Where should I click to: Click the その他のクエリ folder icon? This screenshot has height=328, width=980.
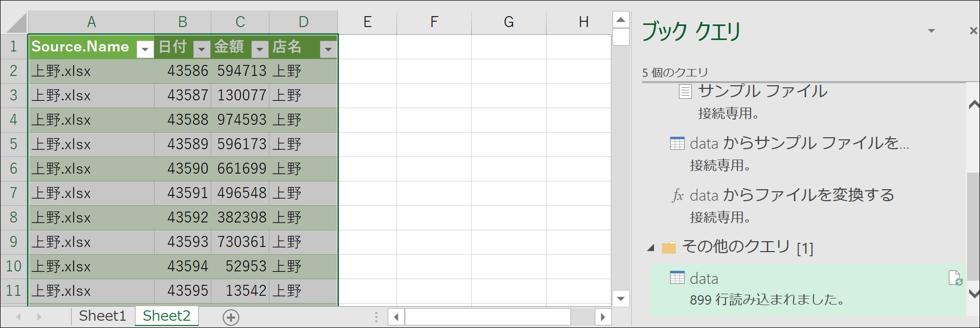[x=669, y=247]
